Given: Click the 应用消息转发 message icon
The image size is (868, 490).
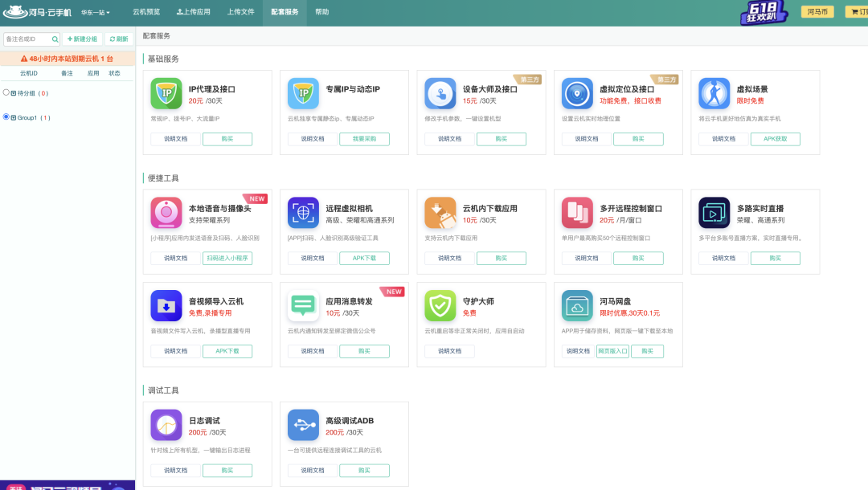Looking at the screenshot, I should click(303, 305).
